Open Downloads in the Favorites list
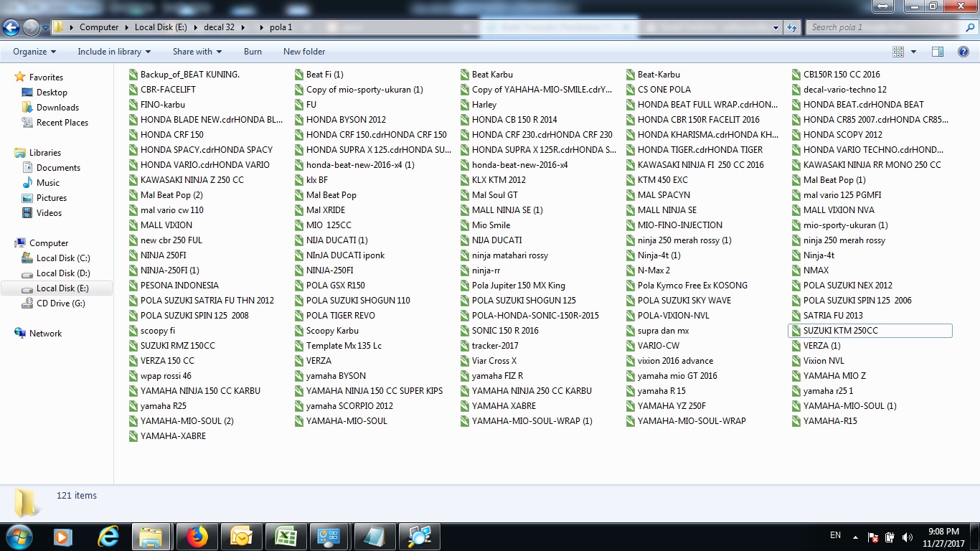 pos(57,108)
